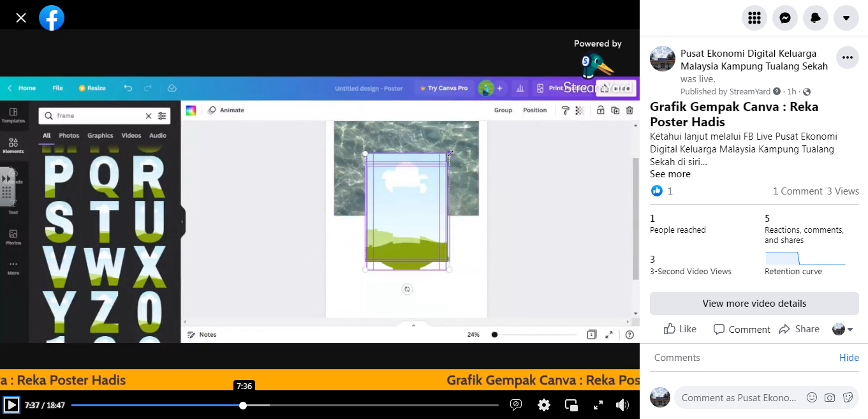Click Home in the Canva top bar
The height and width of the screenshot is (419, 868).
pos(22,88)
